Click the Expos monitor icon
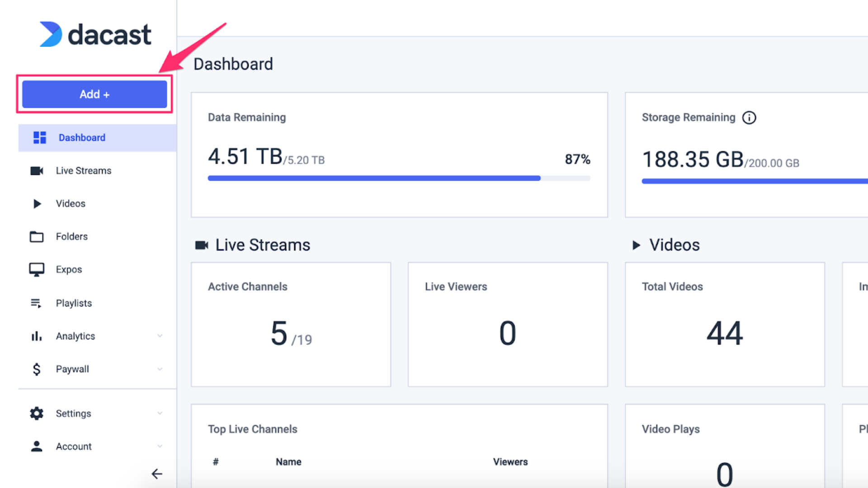This screenshot has height=488, width=868. [37, 269]
